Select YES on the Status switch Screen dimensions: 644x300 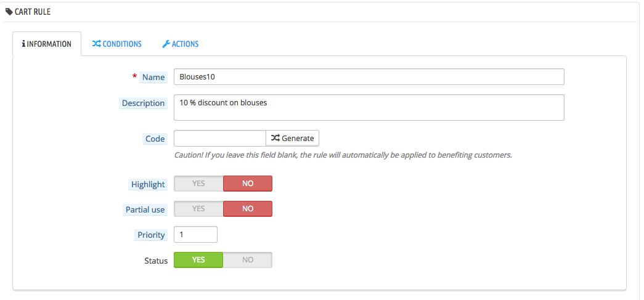point(198,260)
